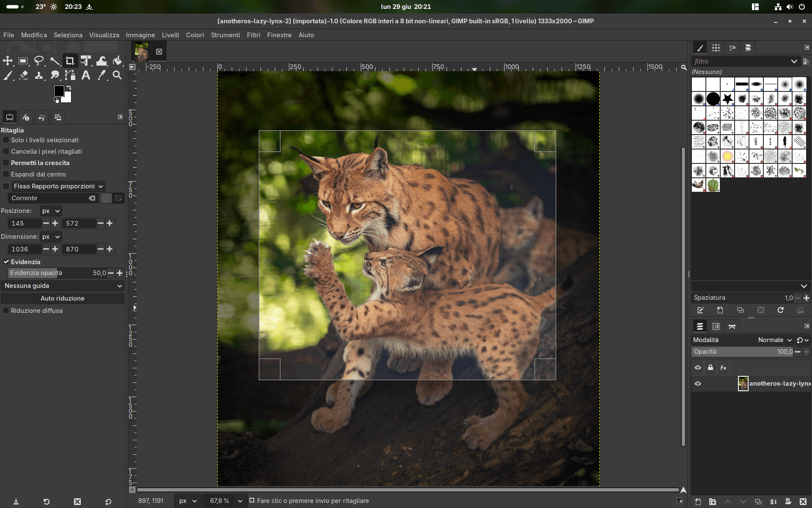Screen dimensions: 812x508
Task: Select the Free Select lasso tool
Action: pos(39,61)
